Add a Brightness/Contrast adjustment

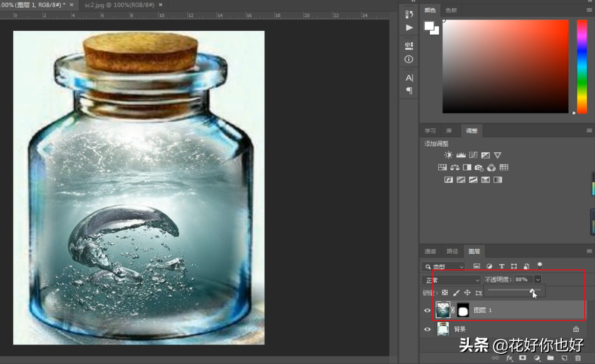coord(449,155)
